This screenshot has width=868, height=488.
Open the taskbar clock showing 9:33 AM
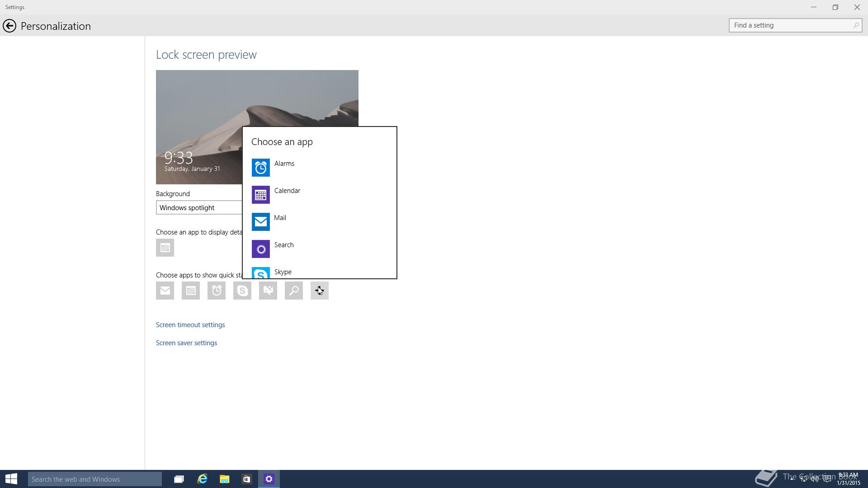coord(848,479)
